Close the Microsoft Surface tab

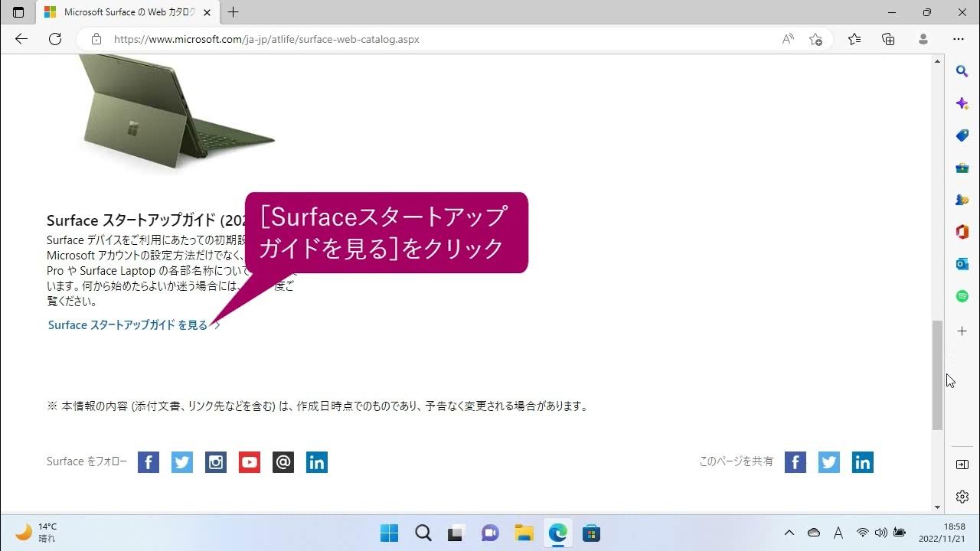click(x=207, y=12)
